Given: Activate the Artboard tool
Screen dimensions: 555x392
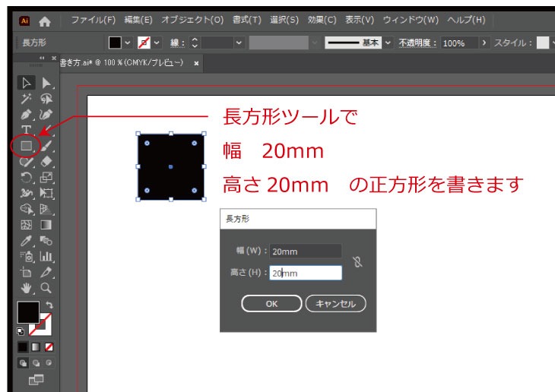Looking at the screenshot, I should coord(26,273).
